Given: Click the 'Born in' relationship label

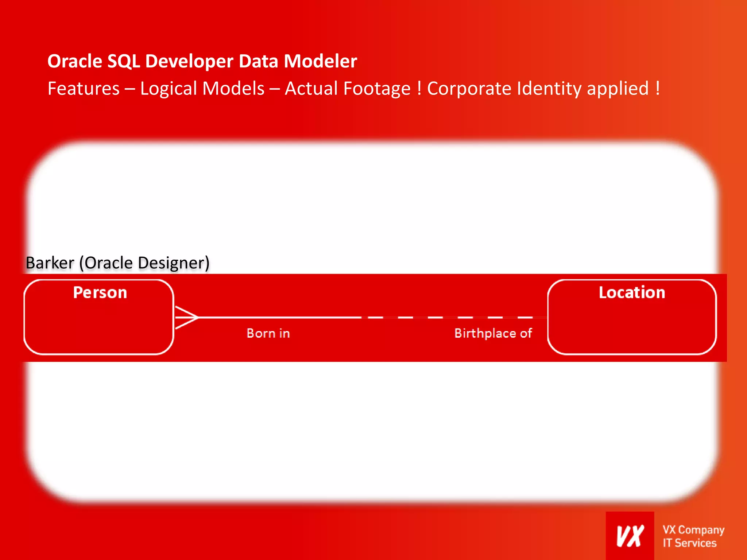Looking at the screenshot, I should pos(268,333).
